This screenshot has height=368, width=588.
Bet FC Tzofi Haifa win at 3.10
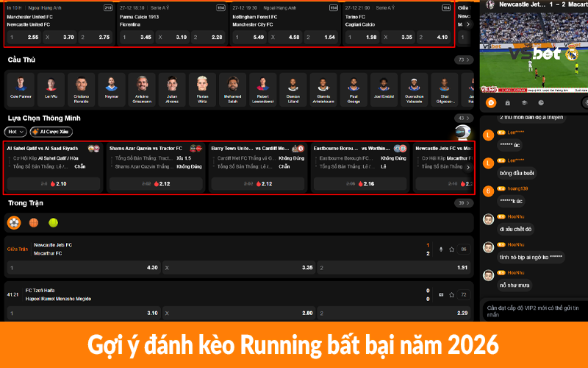click(x=84, y=314)
